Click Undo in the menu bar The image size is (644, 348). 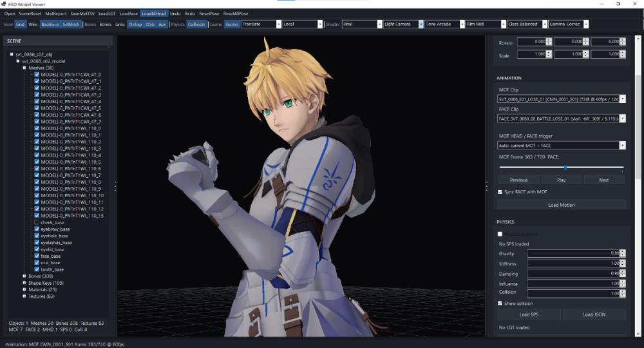pyautogui.click(x=175, y=14)
